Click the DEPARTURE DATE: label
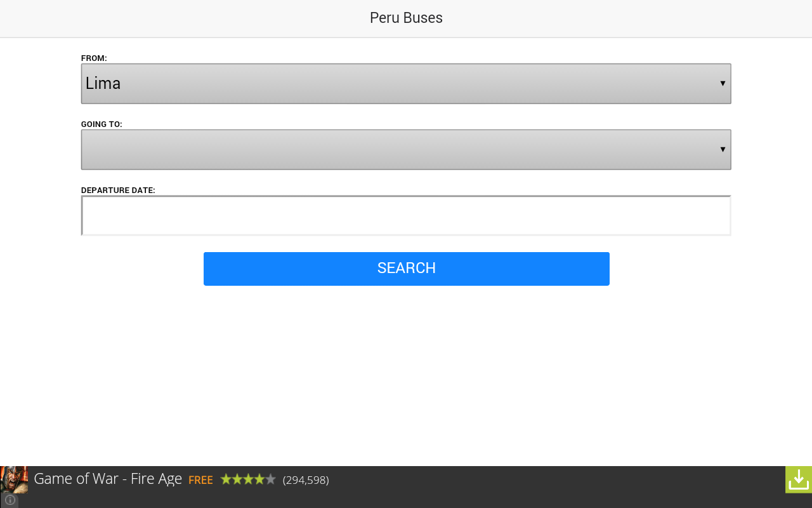 pyautogui.click(x=118, y=190)
